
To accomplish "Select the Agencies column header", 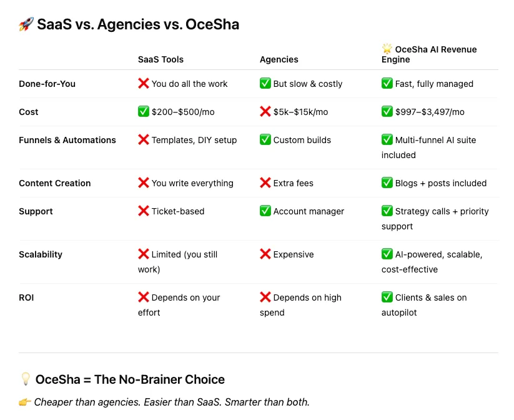I will coord(279,59).
